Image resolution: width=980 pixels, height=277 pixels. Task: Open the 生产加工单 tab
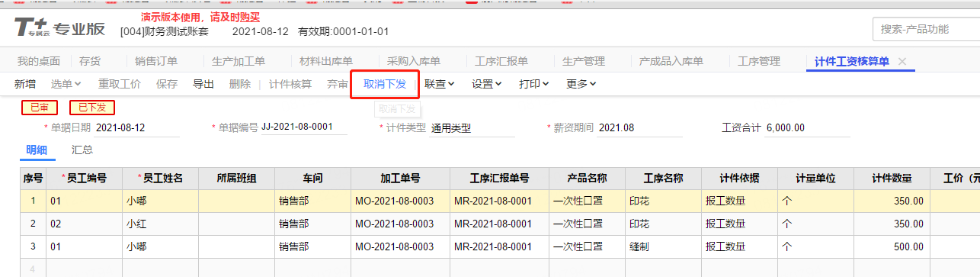tap(239, 61)
